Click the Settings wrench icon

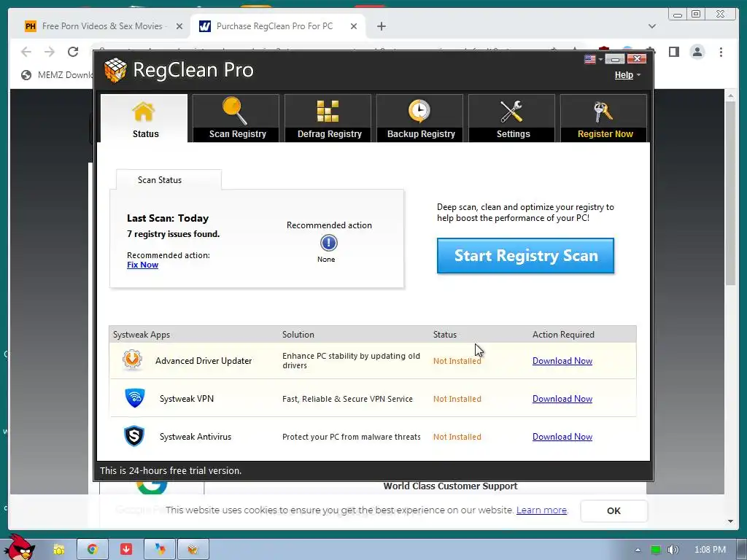(511, 112)
